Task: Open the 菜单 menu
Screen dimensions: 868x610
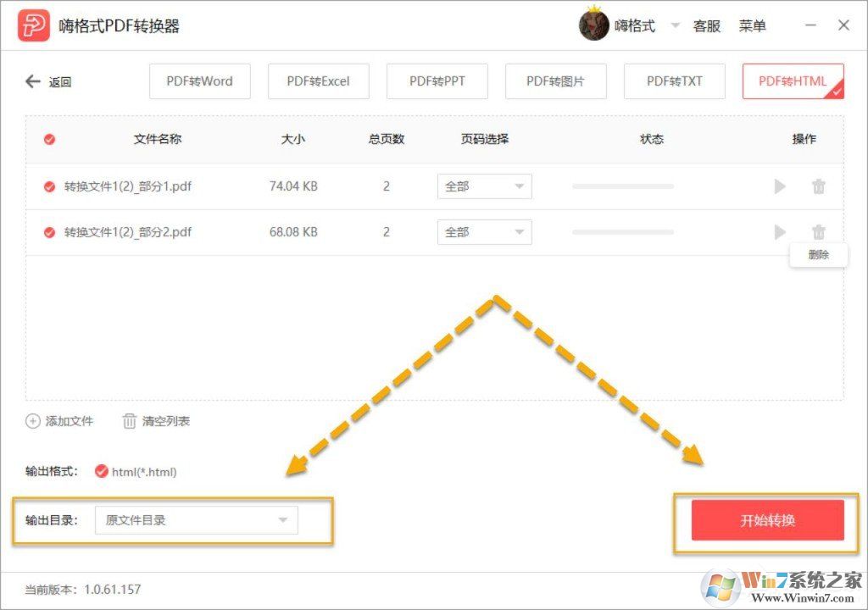Action: (x=754, y=25)
